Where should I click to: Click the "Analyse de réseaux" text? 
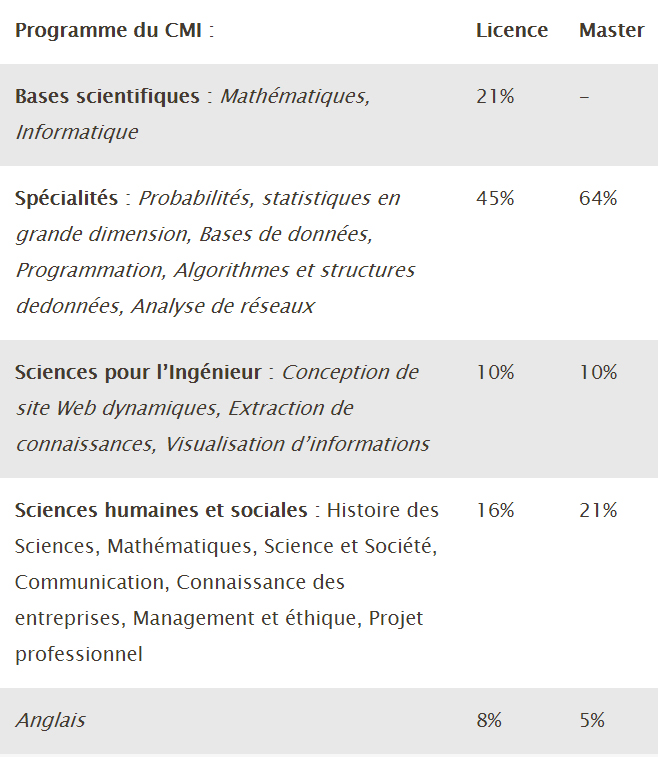(222, 306)
